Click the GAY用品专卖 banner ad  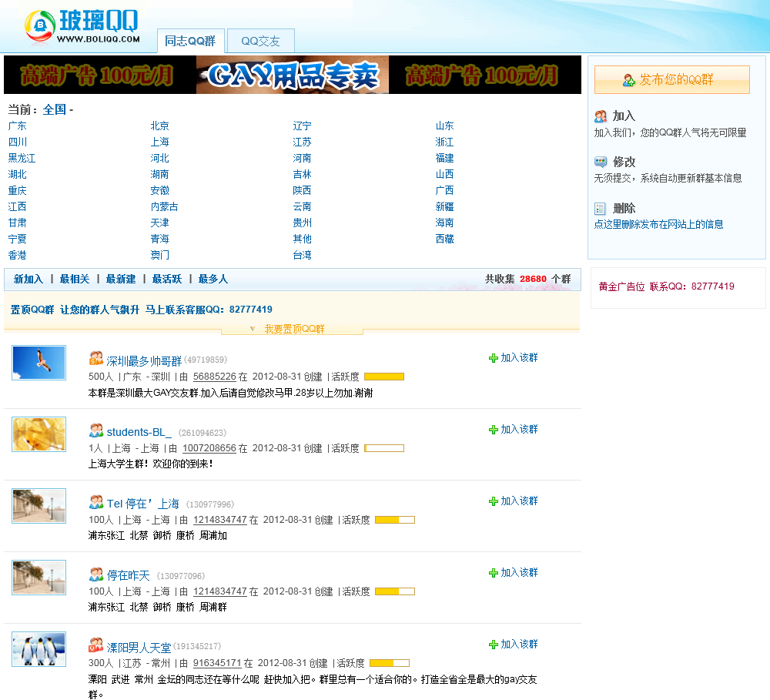tap(293, 75)
